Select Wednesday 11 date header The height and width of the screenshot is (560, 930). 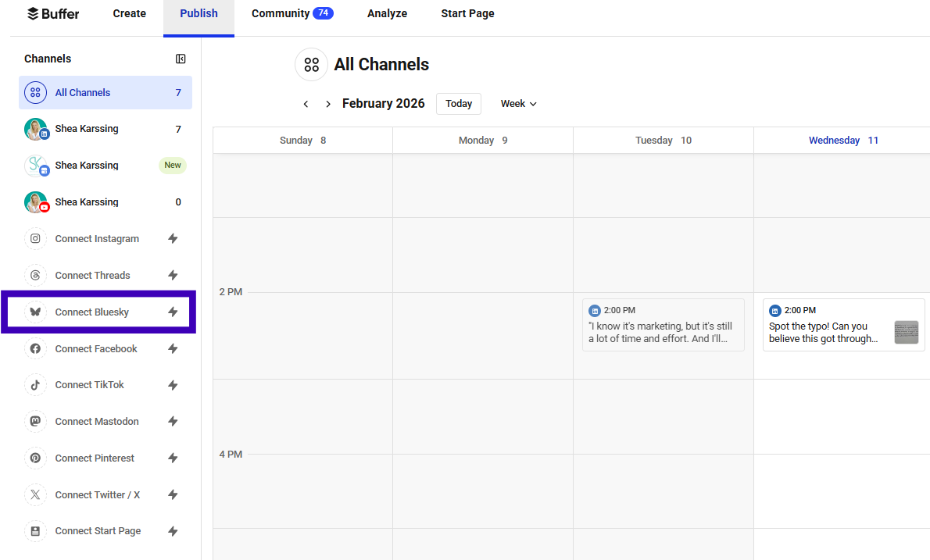tap(843, 140)
